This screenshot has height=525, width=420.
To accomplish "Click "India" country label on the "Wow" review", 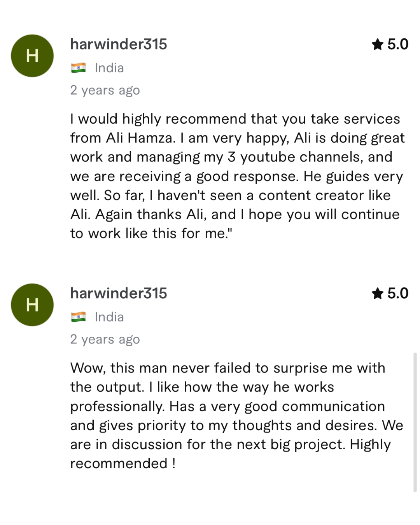I will tap(109, 317).
